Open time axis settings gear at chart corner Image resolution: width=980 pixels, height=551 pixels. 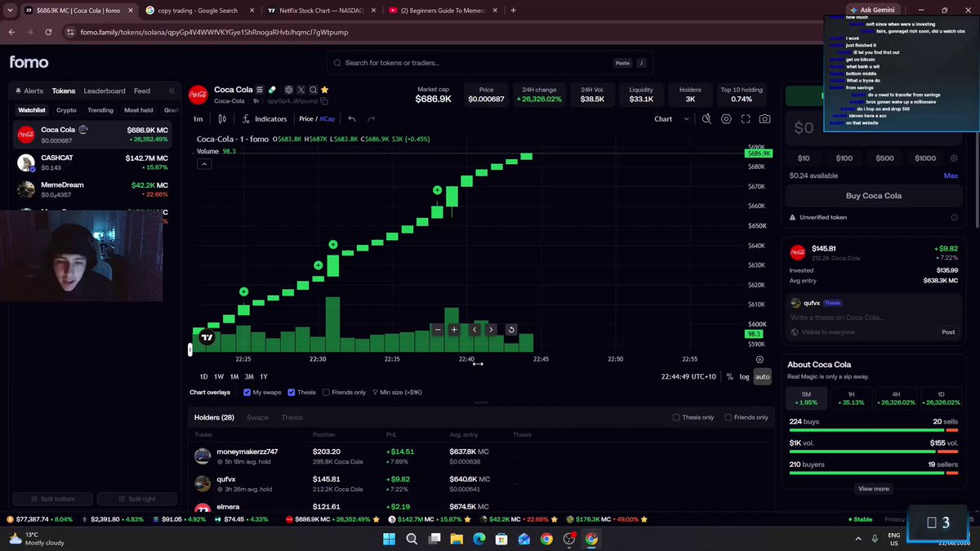pos(760,359)
